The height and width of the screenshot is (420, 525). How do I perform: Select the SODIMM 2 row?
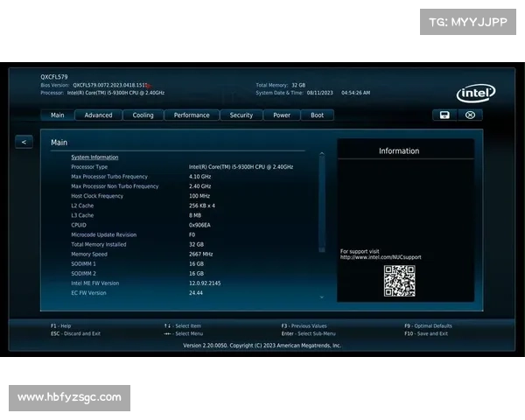pyautogui.click(x=137, y=274)
